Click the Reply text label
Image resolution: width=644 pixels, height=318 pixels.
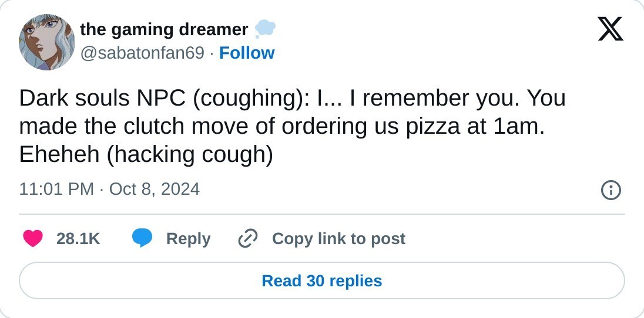[x=188, y=239]
